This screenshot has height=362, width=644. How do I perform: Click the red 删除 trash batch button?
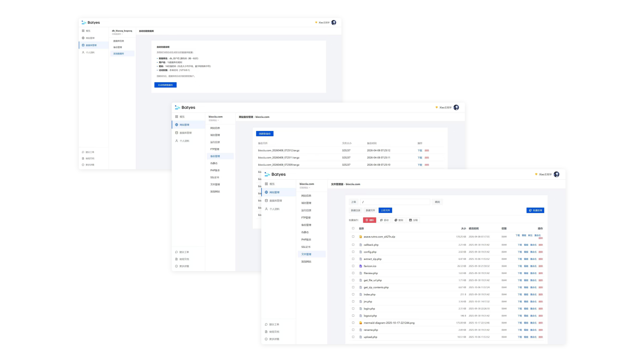click(369, 220)
